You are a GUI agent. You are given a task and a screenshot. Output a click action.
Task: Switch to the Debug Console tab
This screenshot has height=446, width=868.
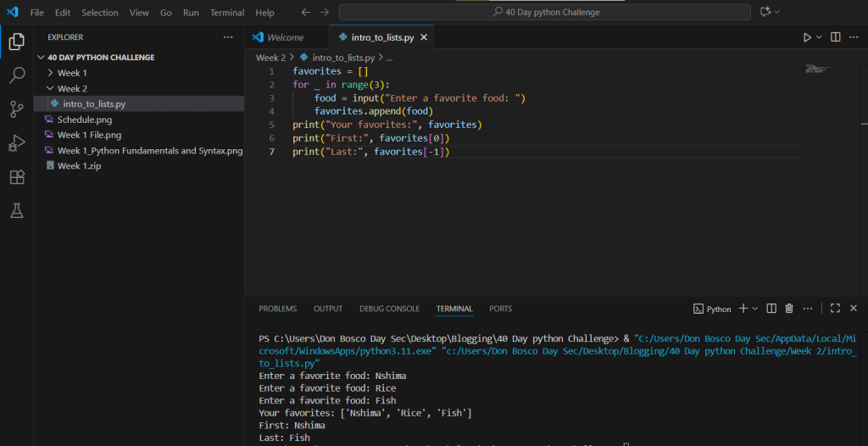389,309
